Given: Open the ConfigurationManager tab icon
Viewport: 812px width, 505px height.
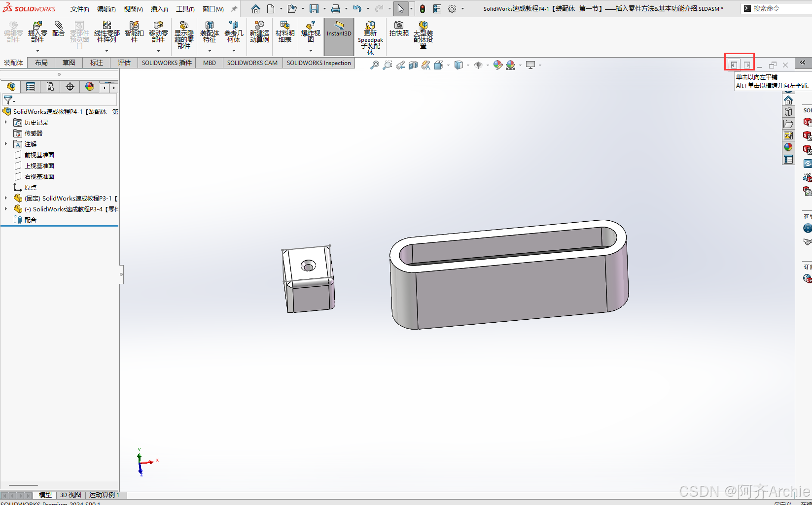Looking at the screenshot, I should pos(50,87).
